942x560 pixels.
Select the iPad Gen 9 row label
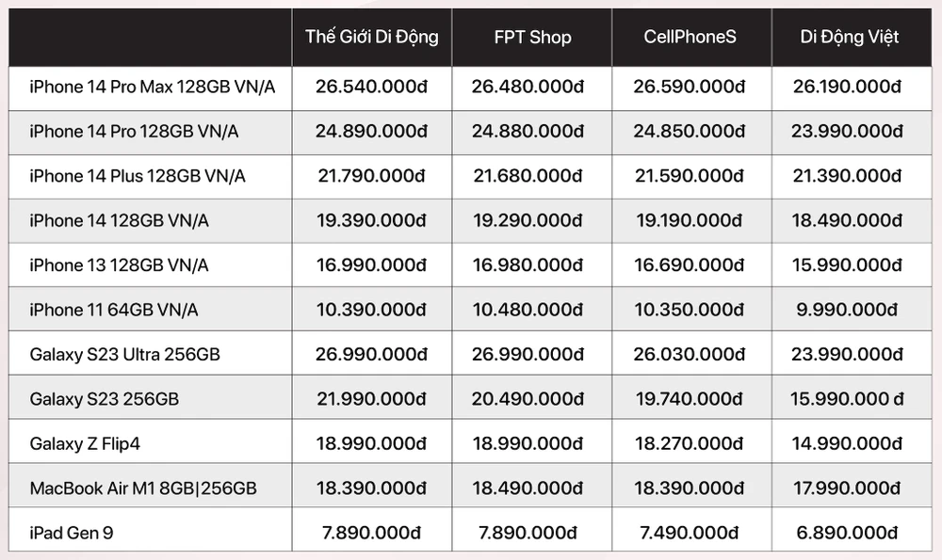(72, 533)
